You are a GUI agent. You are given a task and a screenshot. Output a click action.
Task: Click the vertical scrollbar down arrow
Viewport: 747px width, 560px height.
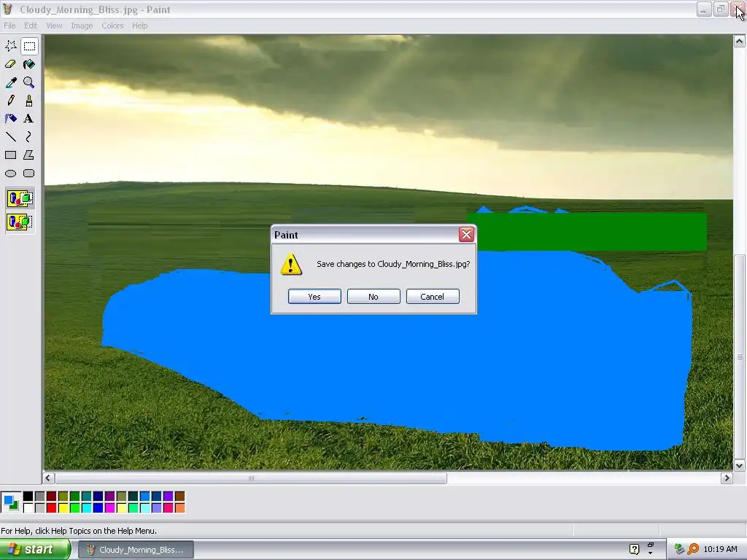point(740,465)
